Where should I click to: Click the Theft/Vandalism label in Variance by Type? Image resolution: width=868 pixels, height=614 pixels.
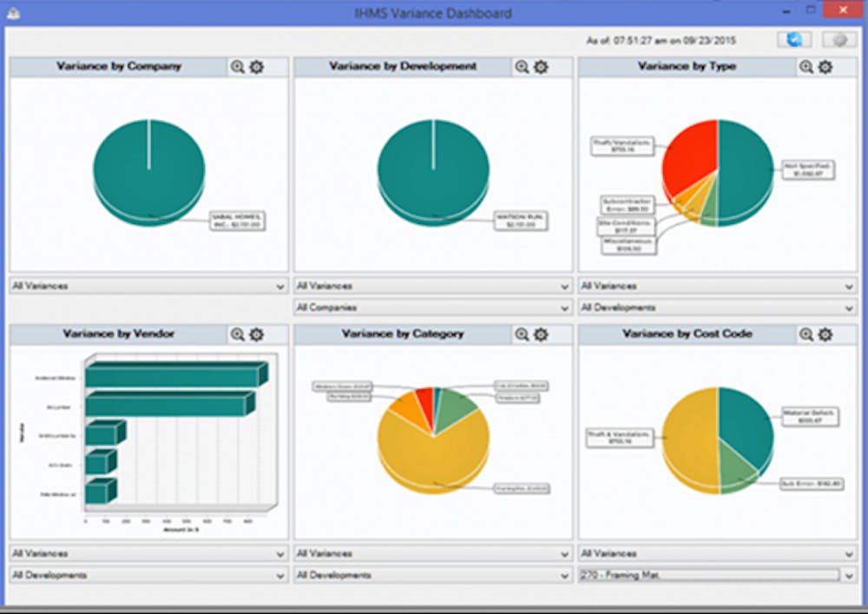point(622,146)
